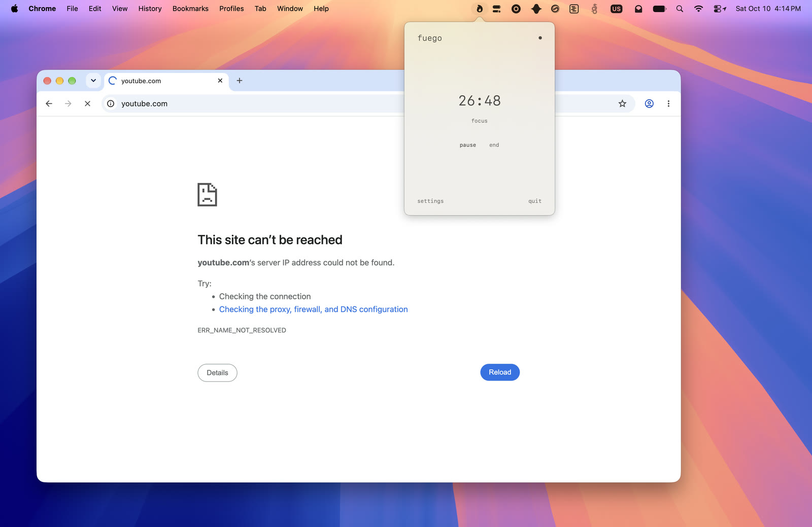This screenshot has width=812, height=527.
Task: Click the dot indicator in fuego popup
Action: pyautogui.click(x=540, y=38)
